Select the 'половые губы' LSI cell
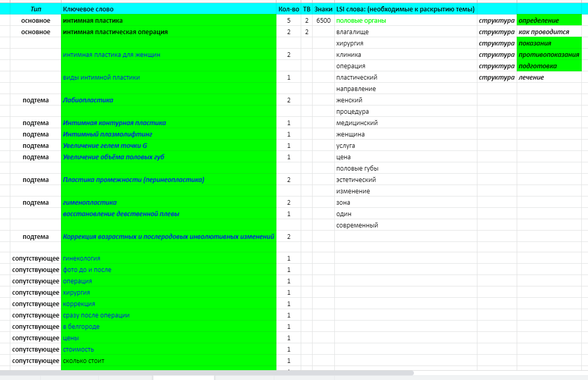The image size is (588, 380). tap(406, 169)
